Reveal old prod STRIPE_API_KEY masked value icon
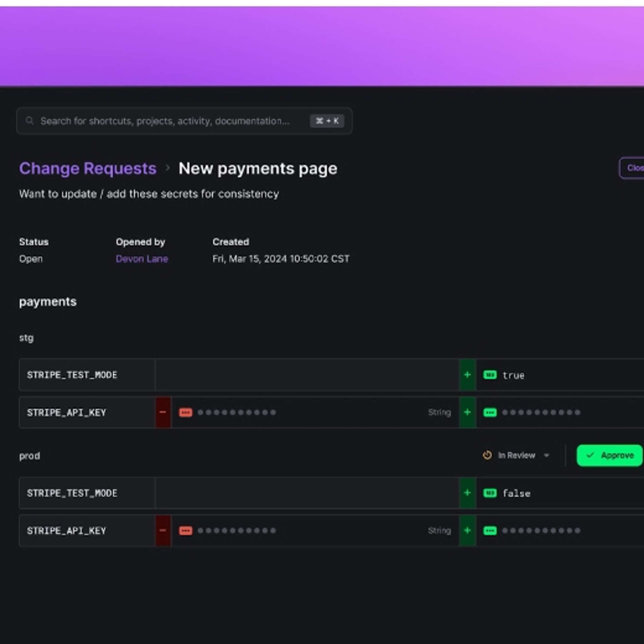This screenshot has width=644, height=644. [x=185, y=531]
